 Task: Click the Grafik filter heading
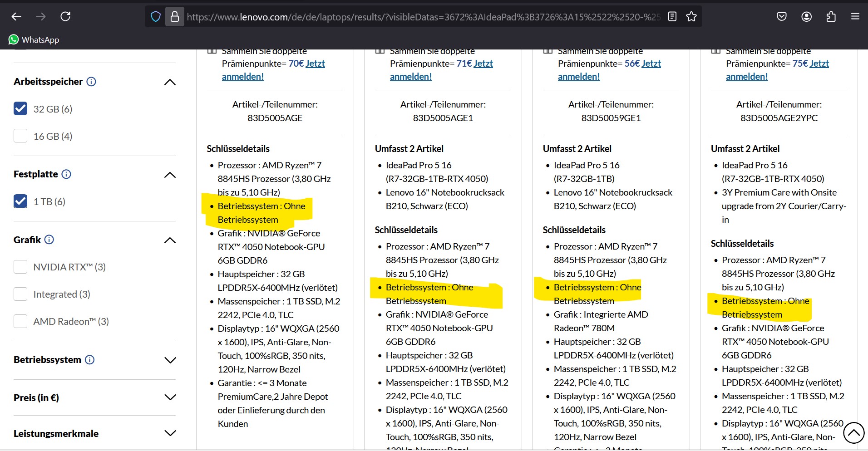coord(27,240)
